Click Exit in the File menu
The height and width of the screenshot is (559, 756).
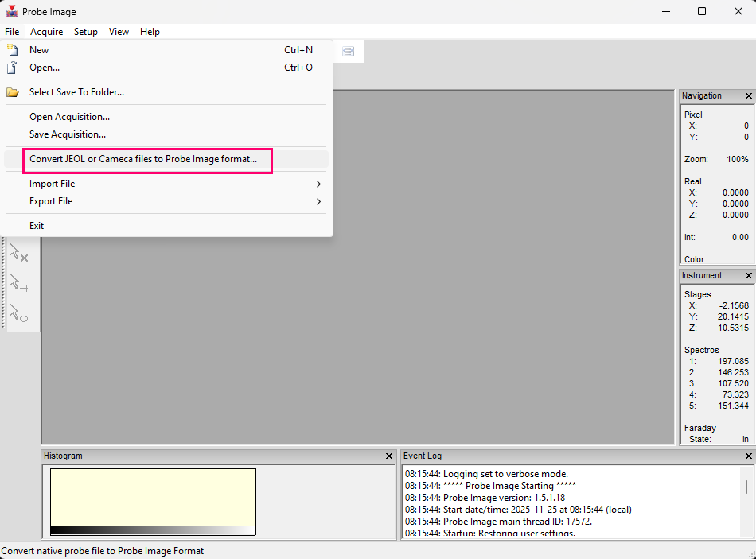(37, 226)
